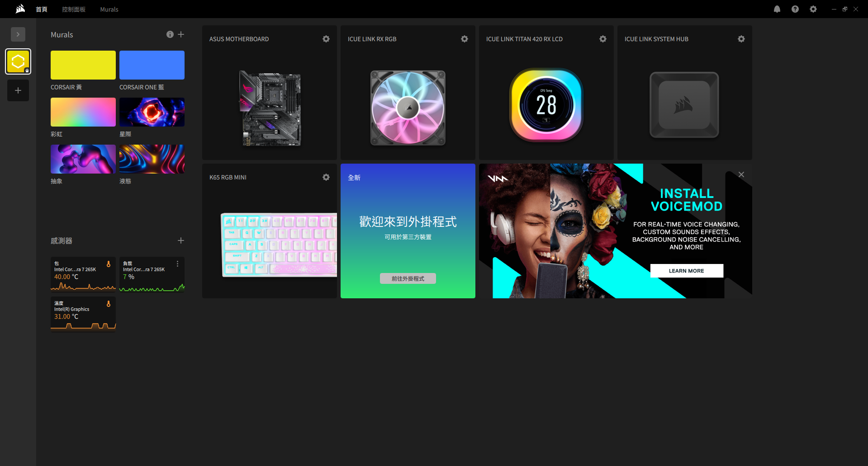Minimize the iCUE window
Viewport: 868px width, 466px height.
click(834, 9)
